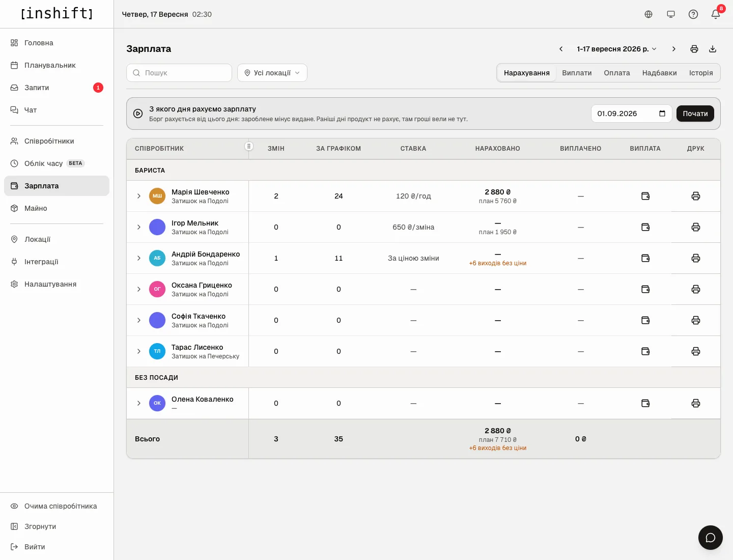Open the chat bubble widget
This screenshot has width=733, height=560.
[711, 538]
